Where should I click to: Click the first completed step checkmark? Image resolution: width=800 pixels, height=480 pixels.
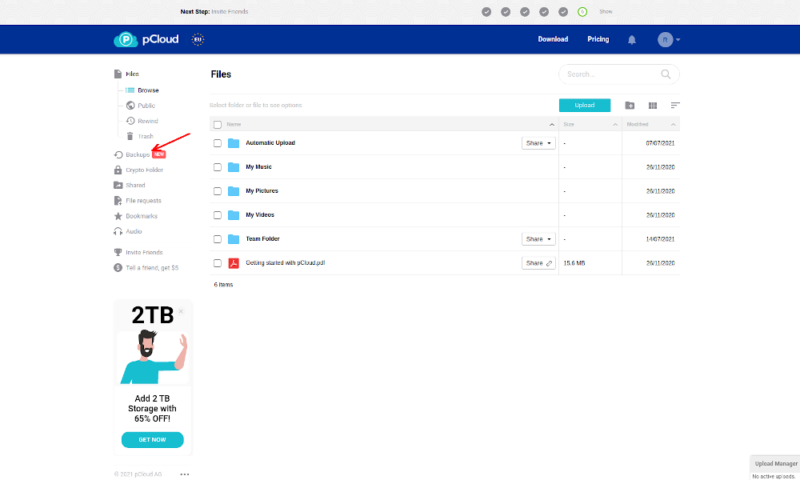(x=486, y=12)
